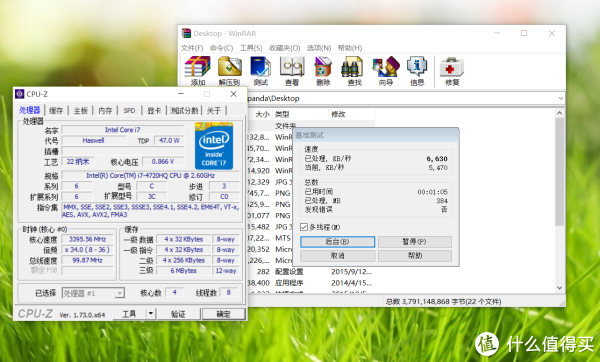Click the Info (信息) toolbar icon

417,71
